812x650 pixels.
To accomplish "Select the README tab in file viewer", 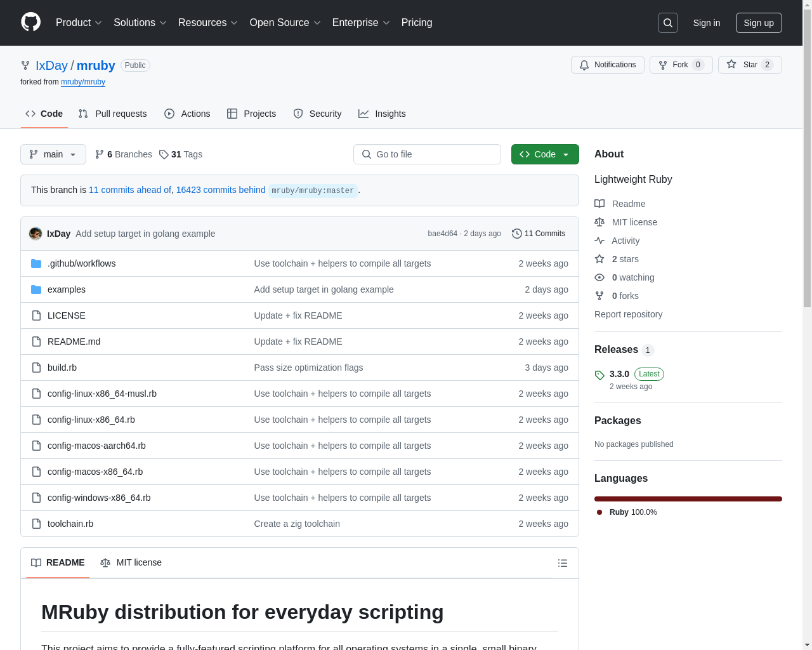I will pyautogui.click(x=58, y=562).
